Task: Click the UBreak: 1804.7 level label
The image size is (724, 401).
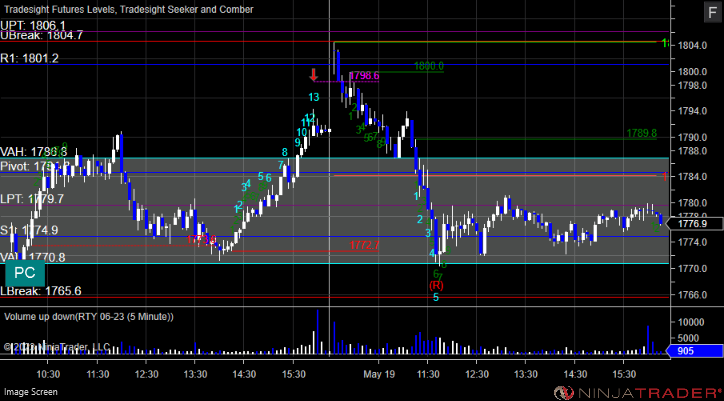Action: [42, 35]
